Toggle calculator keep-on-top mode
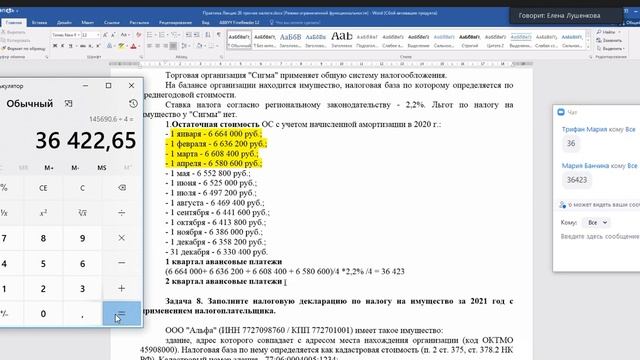 (x=68, y=104)
